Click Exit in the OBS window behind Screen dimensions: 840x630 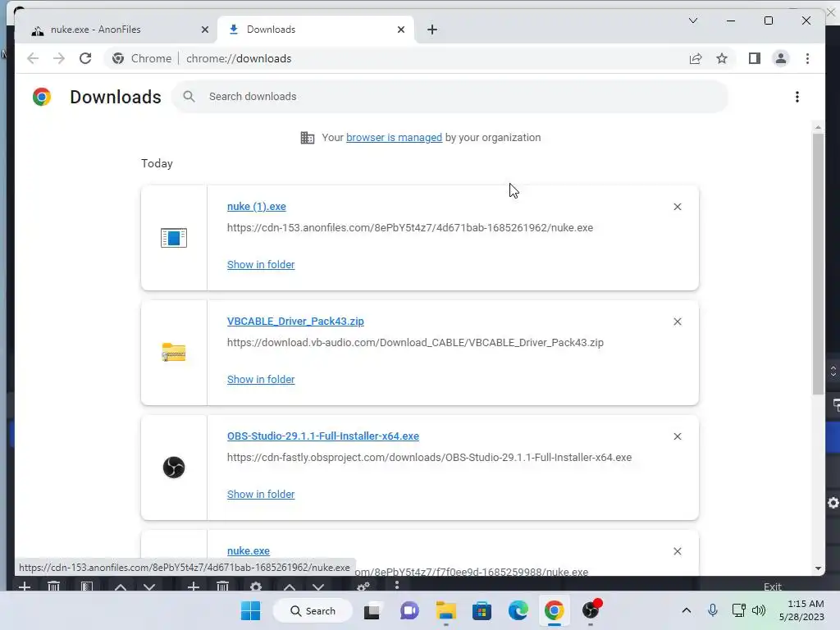(x=773, y=587)
